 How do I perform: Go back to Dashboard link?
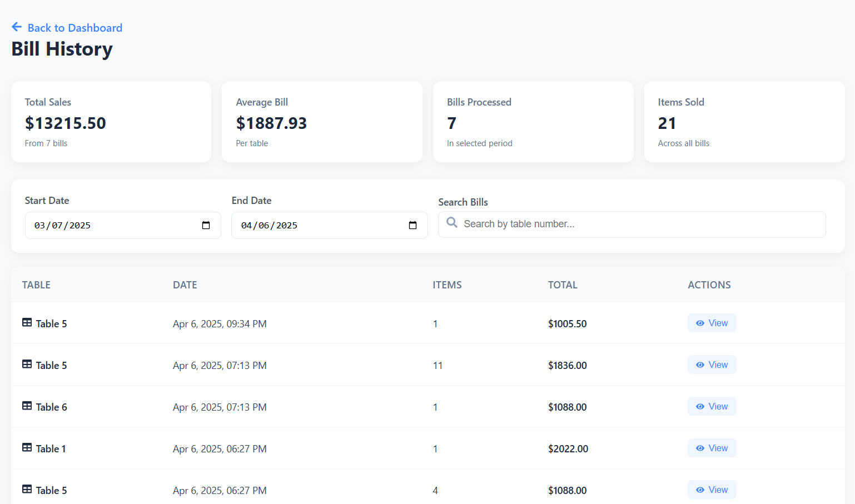tap(74, 28)
